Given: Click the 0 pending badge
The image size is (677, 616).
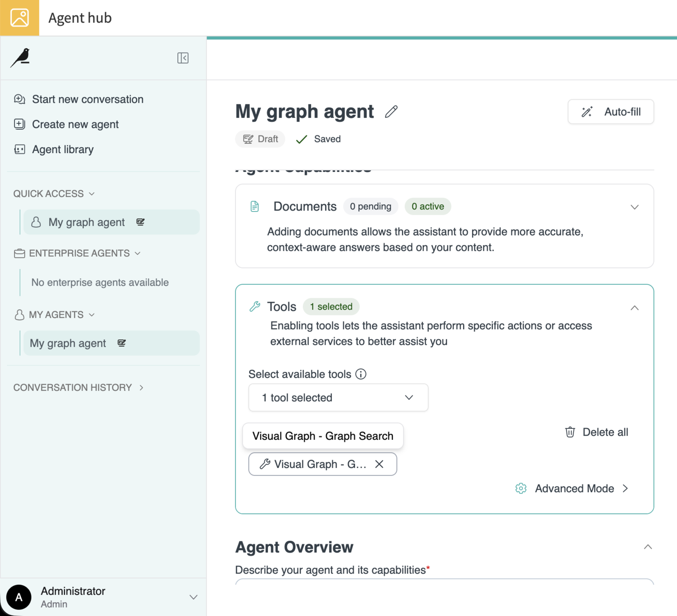Looking at the screenshot, I should [370, 206].
